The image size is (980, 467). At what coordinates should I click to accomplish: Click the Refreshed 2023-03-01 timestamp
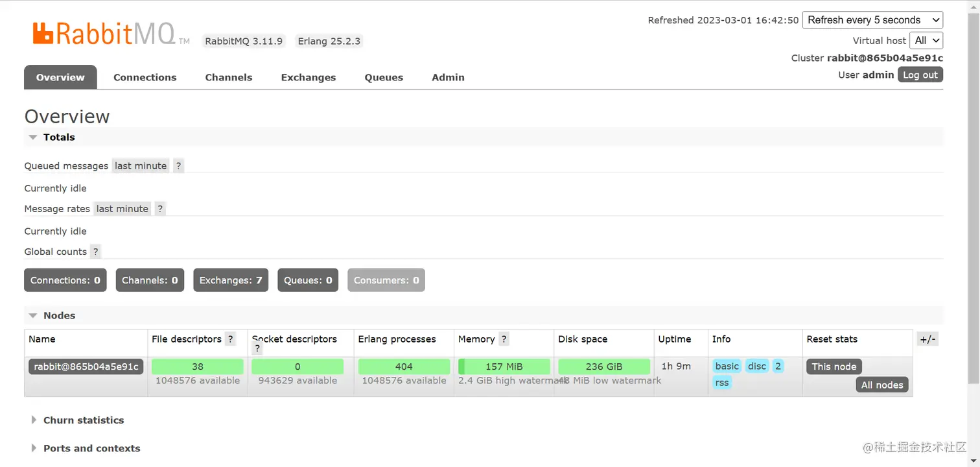723,20
